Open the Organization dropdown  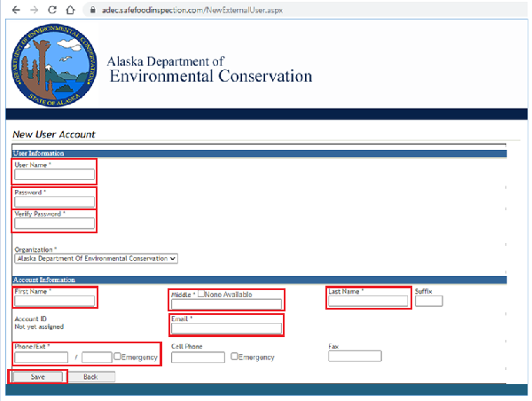pos(97,258)
